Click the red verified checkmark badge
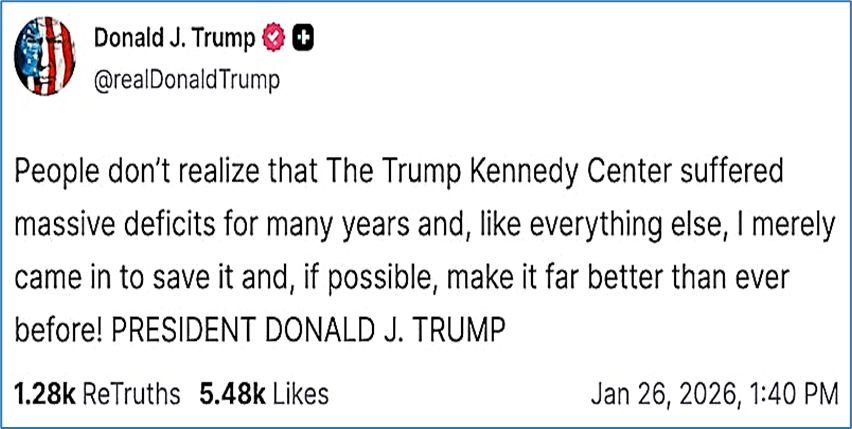This screenshot has height=429, width=852. pos(273,39)
